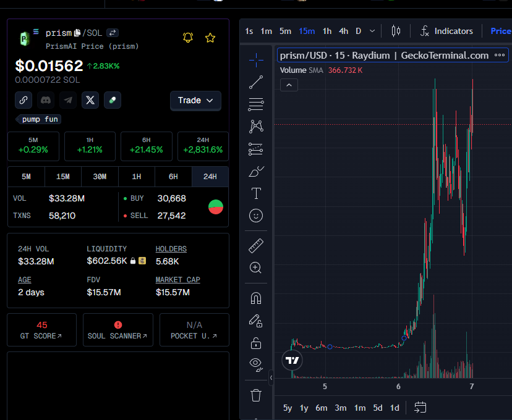Switch stats to the 30M tab

pos(100,177)
